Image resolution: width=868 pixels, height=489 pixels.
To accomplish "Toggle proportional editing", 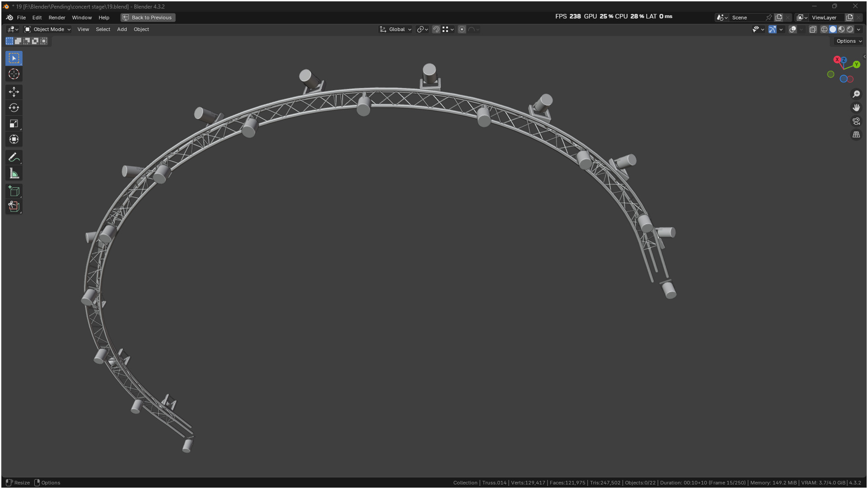I will (462, 29).
